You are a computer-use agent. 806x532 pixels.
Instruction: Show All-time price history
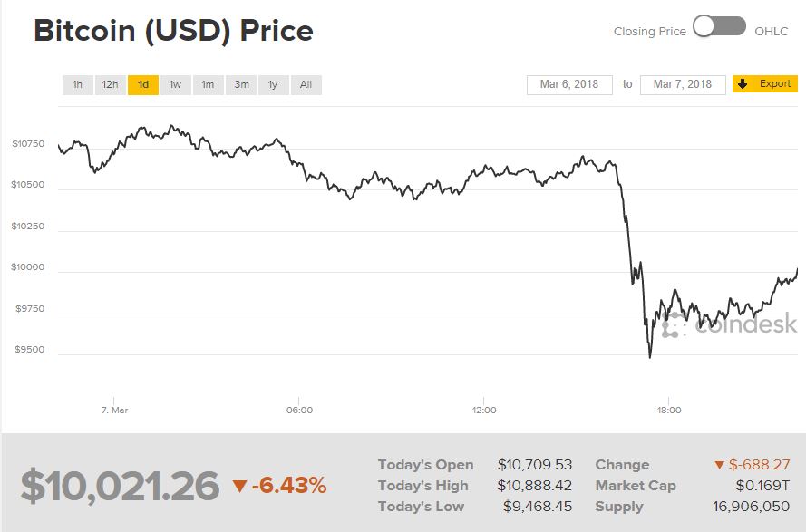click(306, 85)
